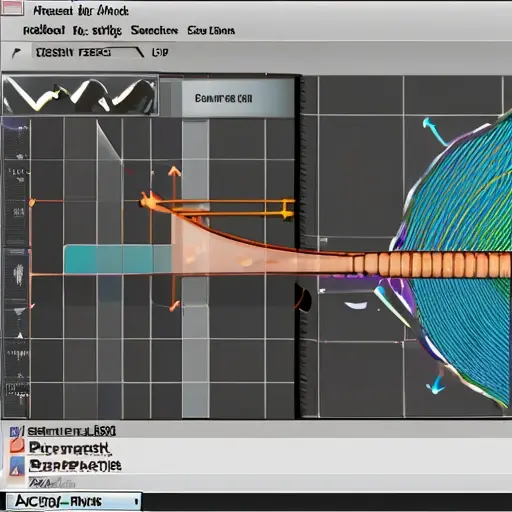Select the arrow pointer tool in toolbar
512x512 pixels.
click(16, 53)
